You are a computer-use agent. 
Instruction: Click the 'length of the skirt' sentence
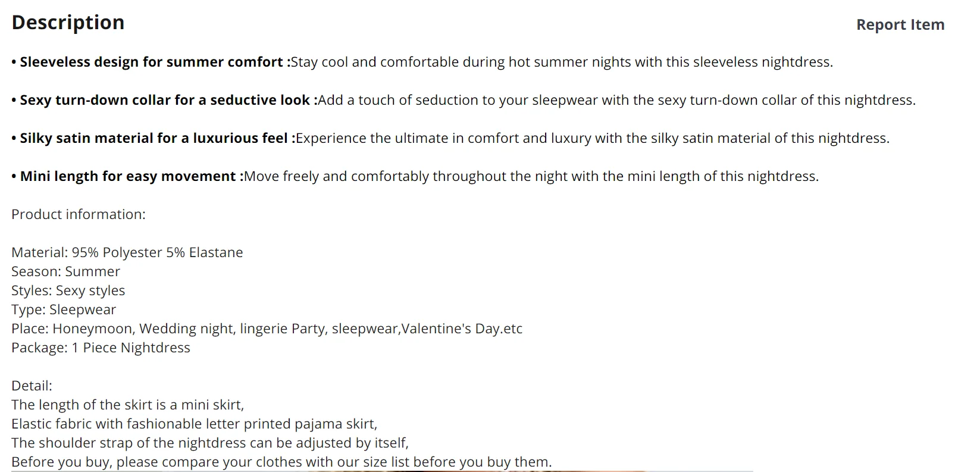tap(127, 405)
